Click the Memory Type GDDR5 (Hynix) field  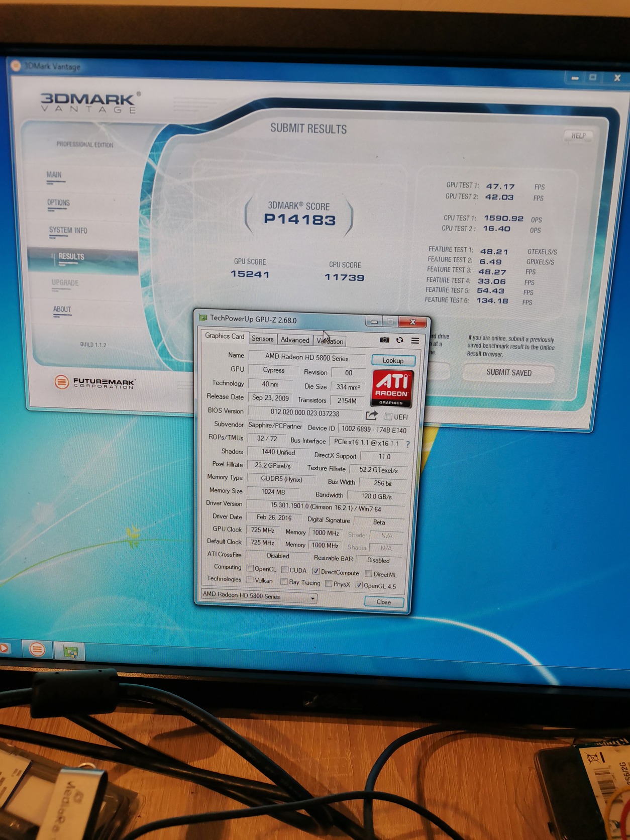[282, 479]
